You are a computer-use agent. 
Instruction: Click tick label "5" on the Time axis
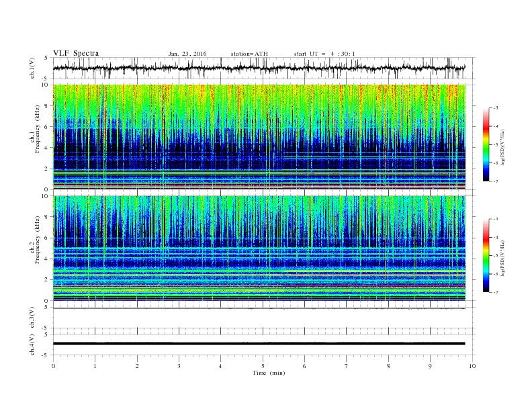click(x=263, y=366)
